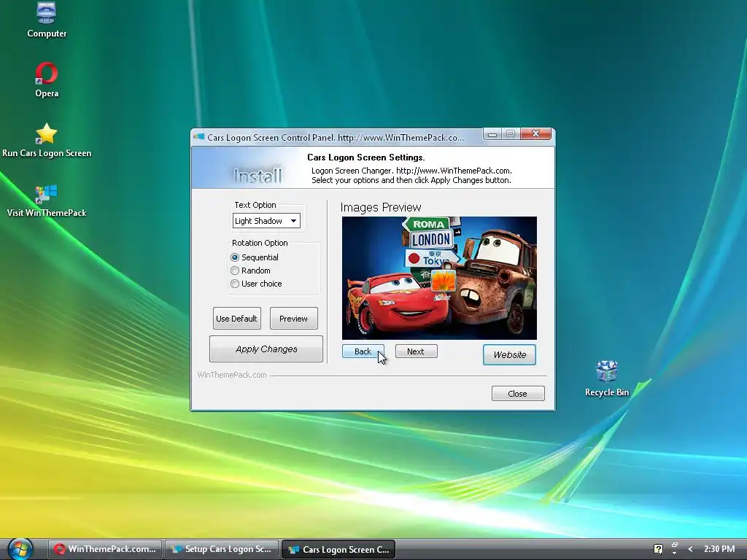Viewport: 747px width, 560px height.
Task: Open the Windows Start orb
Action: coord(20,549)
